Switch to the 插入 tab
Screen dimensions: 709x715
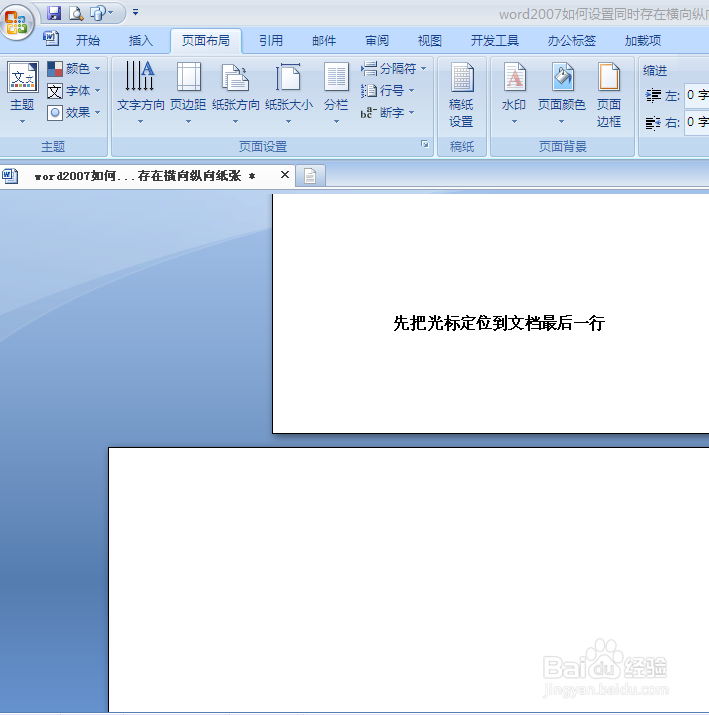(x=140, y=41)
